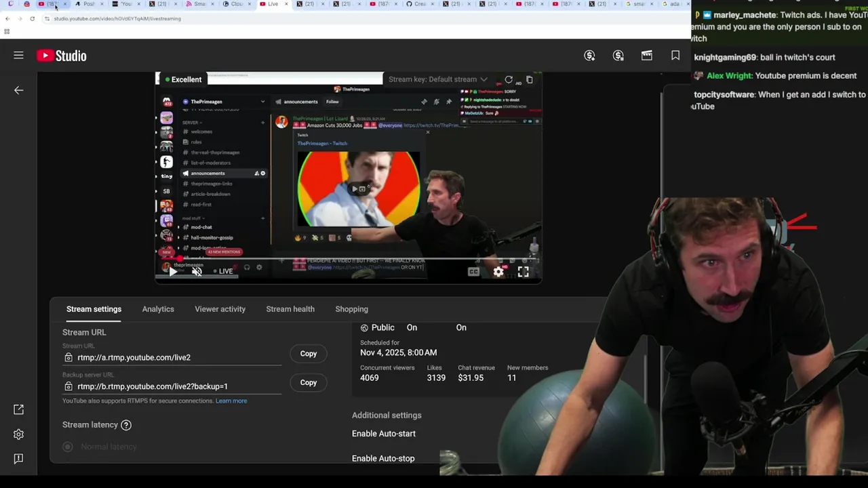This screenshot has width=868, height=488.
Task: Click lock icon beside Stream URL field
Action: [x=68, y=357]
